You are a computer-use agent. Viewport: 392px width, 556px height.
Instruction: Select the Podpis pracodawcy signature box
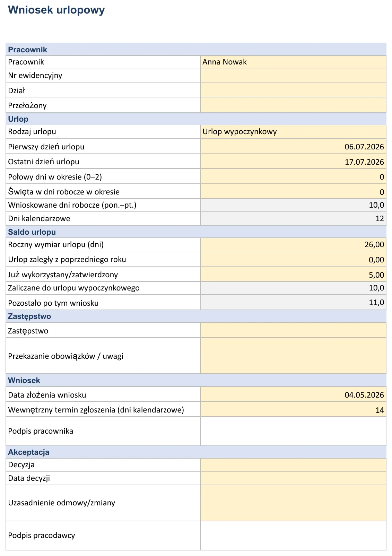[x=293, y=536]
